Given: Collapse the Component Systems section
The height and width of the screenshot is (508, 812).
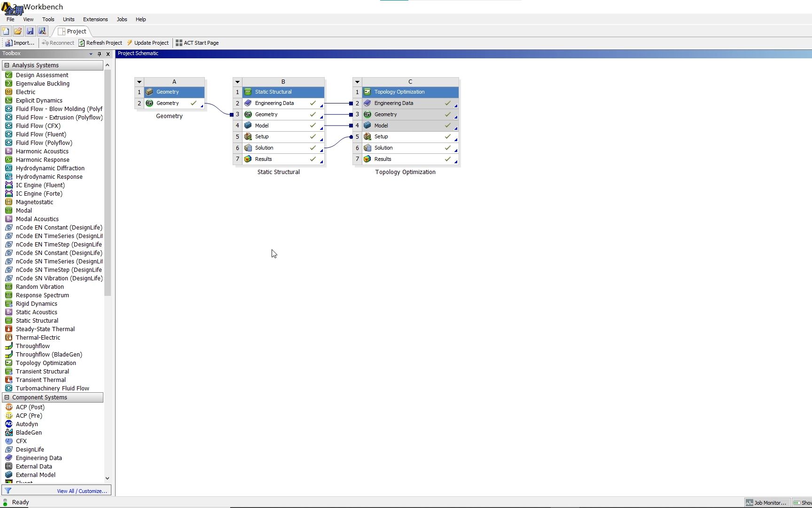Looking at the screenshot, I should [7, 397].
